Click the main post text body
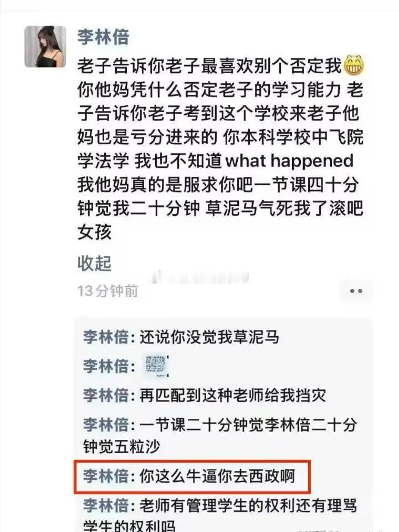 (x=221, y=148)
